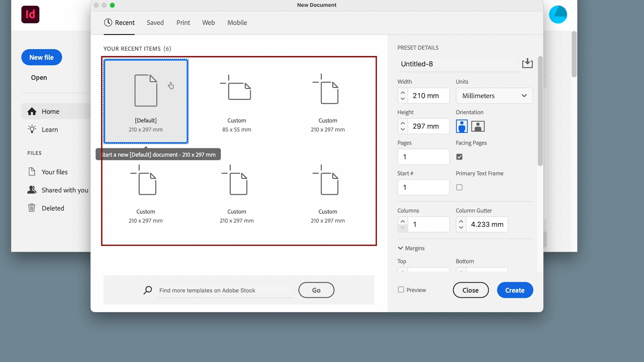The height and width of the screenshot is (362, 644).
Task: Open the Learn section
Action: click(50, 129)
